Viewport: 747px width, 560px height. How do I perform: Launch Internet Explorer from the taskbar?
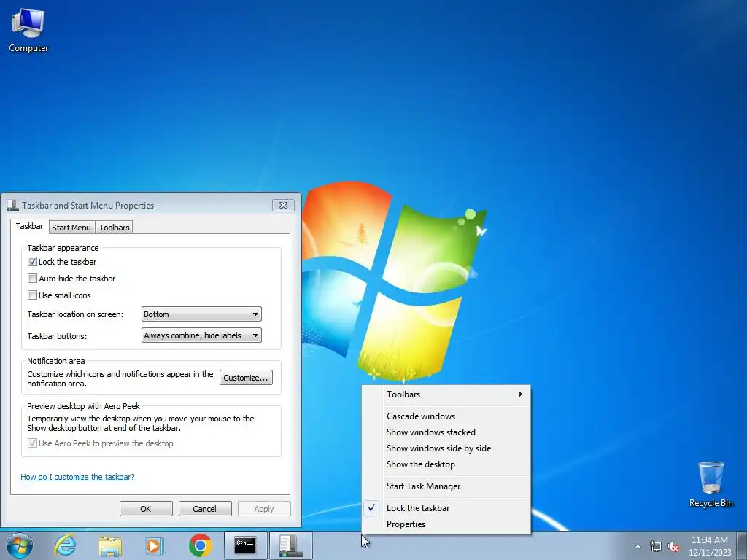pos(65,545)
